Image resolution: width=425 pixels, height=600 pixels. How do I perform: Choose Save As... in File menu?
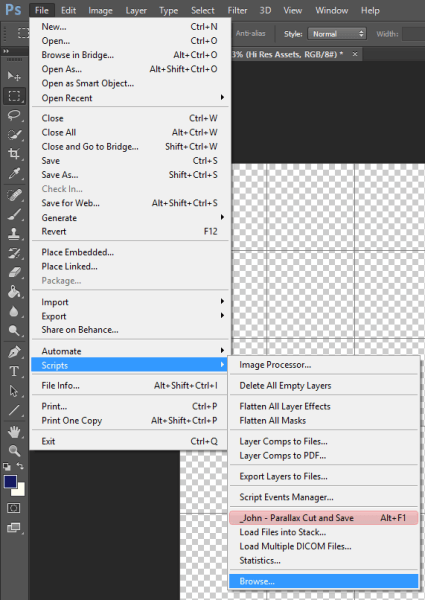(130, 175)
